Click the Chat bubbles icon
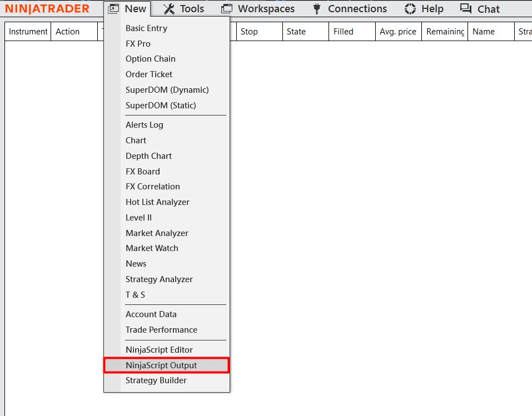This screenshot has width=532, height=416. [465, 8]
